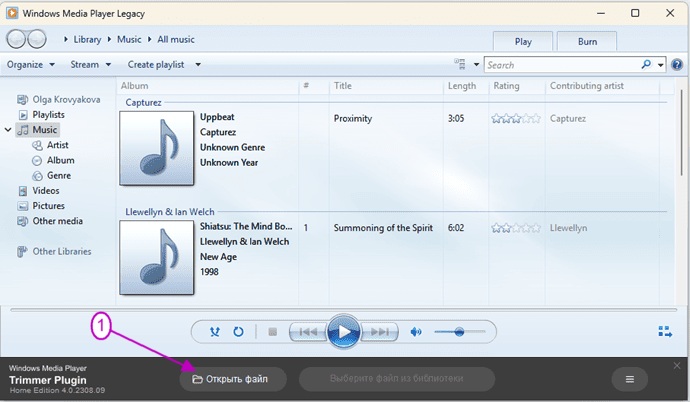Skip to next track
Screen dimensions: 690x402
[379, 332]
